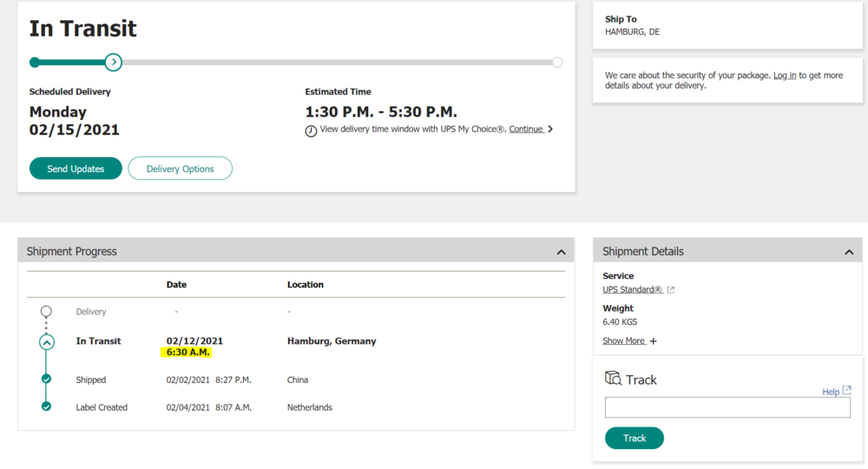Click the Label Created checkmark icon
Viewport: 868px width, 469px height.
(x=46, y=406)
